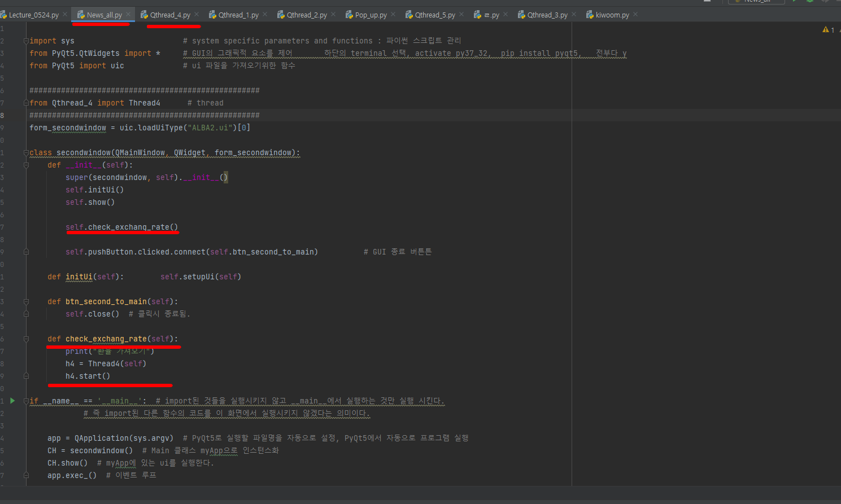
Task: Click the 'self.pushButton.clicked.connect' statement
Action: (191, 252)
